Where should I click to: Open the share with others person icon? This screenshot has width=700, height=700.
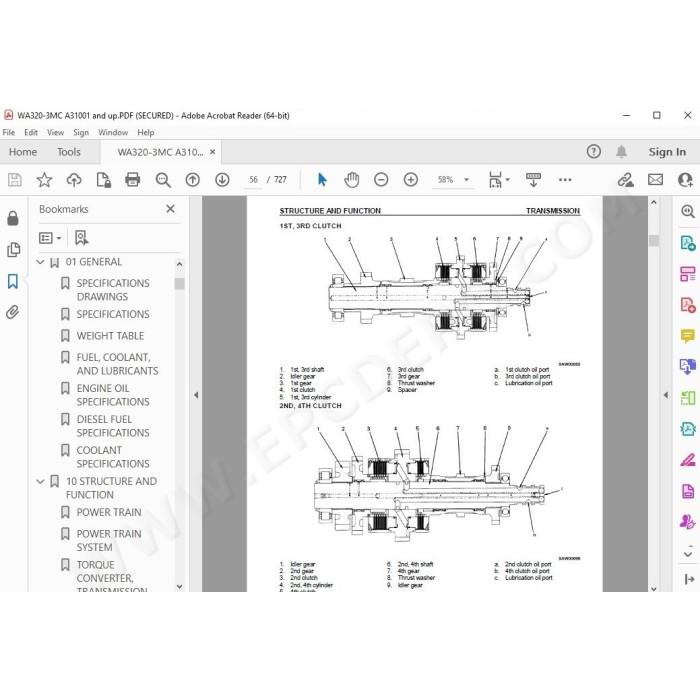(685, 180)
